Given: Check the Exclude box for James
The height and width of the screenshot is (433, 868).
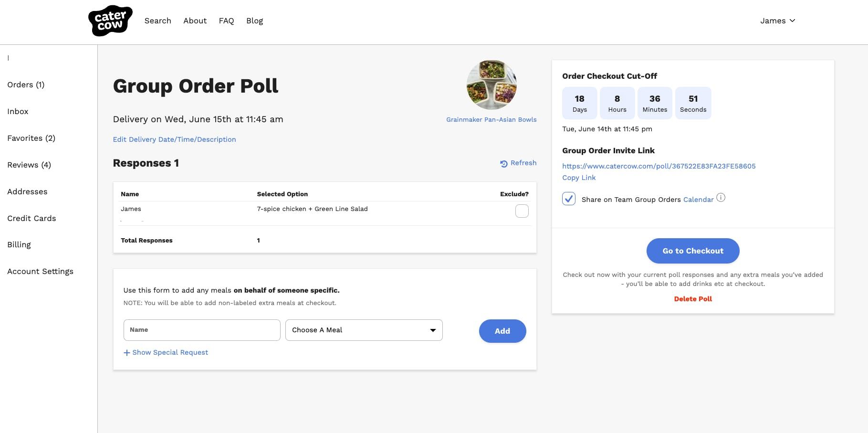Looking at the screenshot, I should [x=522, y=211].
